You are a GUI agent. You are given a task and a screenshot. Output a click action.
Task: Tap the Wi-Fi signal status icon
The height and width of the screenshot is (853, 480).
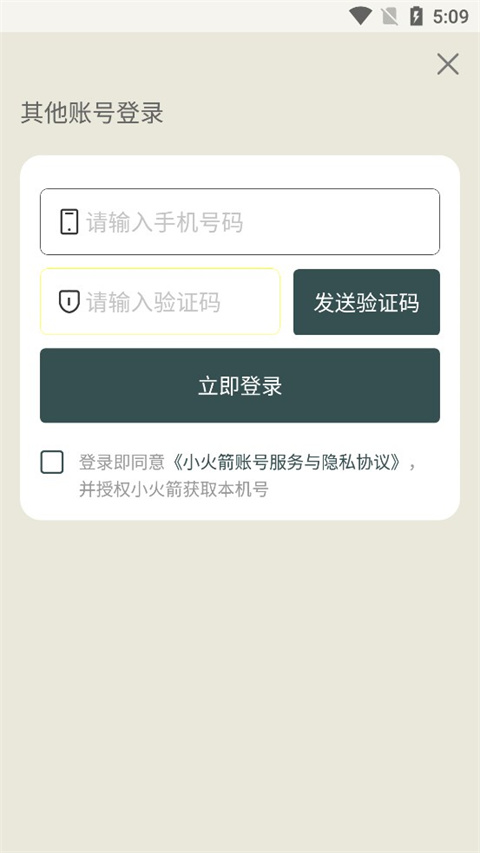(x=360, y=16)
